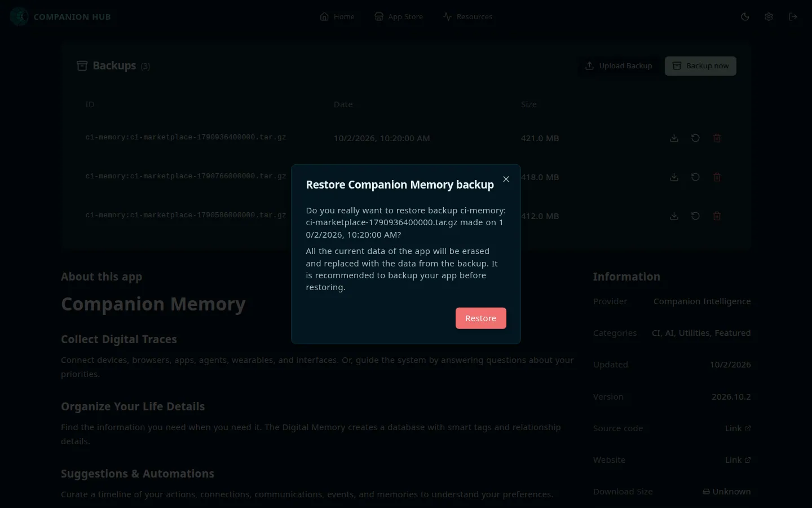This screenshot has width=812, height=508.
Task: Click the Upload Backup button
Action: 619,66
